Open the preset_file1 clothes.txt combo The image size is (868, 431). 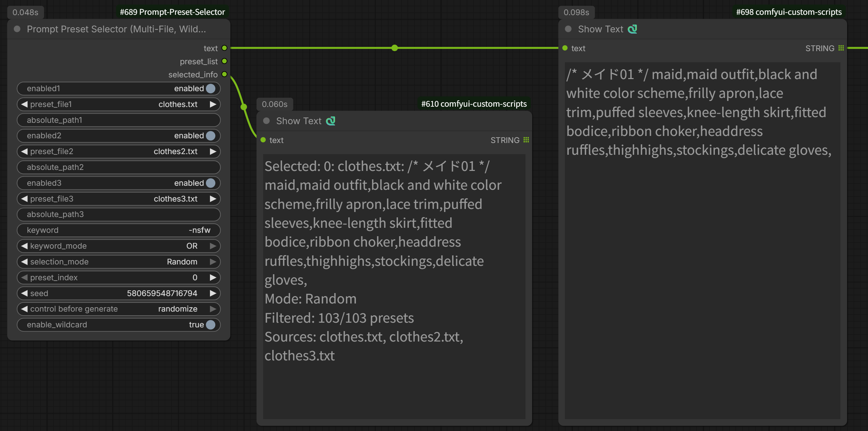coord(119,104)
